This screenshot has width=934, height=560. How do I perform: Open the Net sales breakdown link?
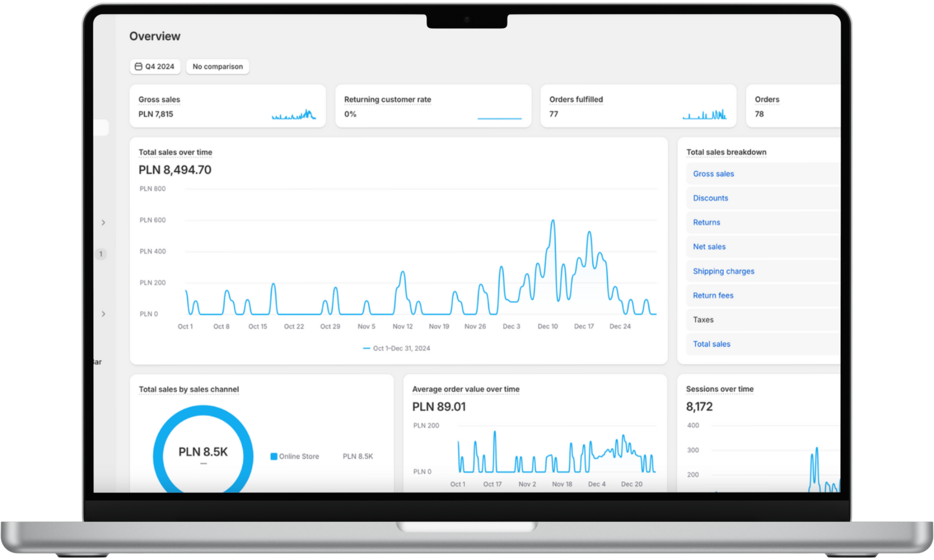(x=709, y=247)
